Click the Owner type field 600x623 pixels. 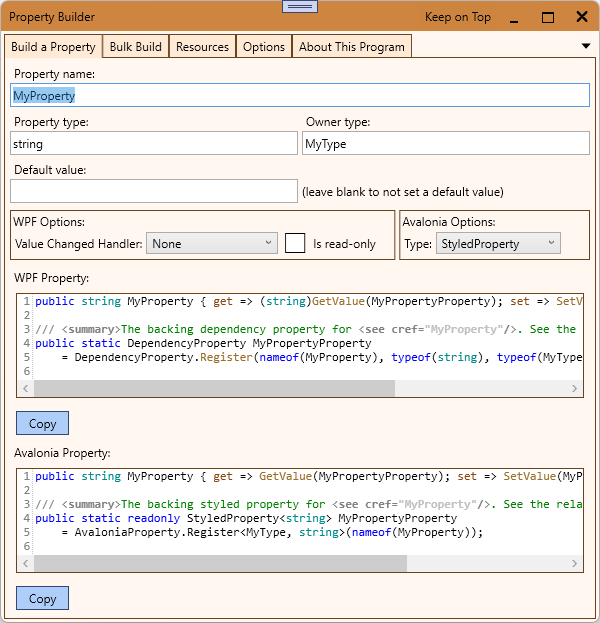pos(446,143)
